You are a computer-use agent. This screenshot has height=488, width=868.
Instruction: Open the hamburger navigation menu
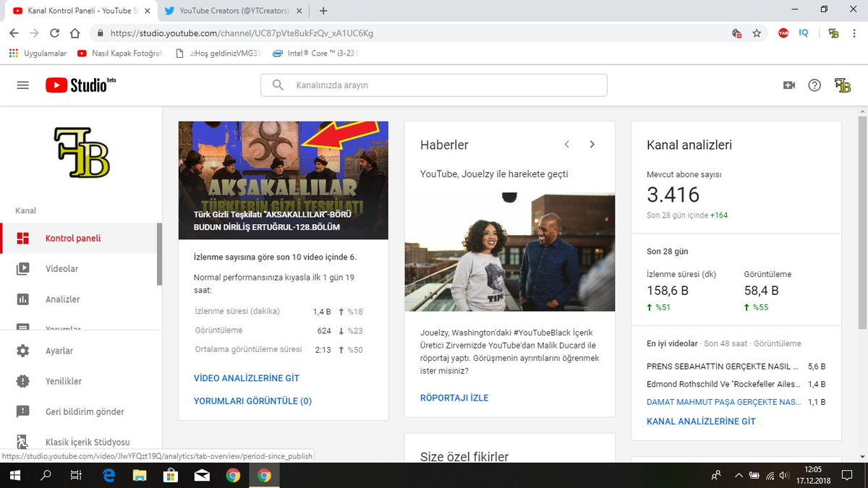(x=22, y=85)
